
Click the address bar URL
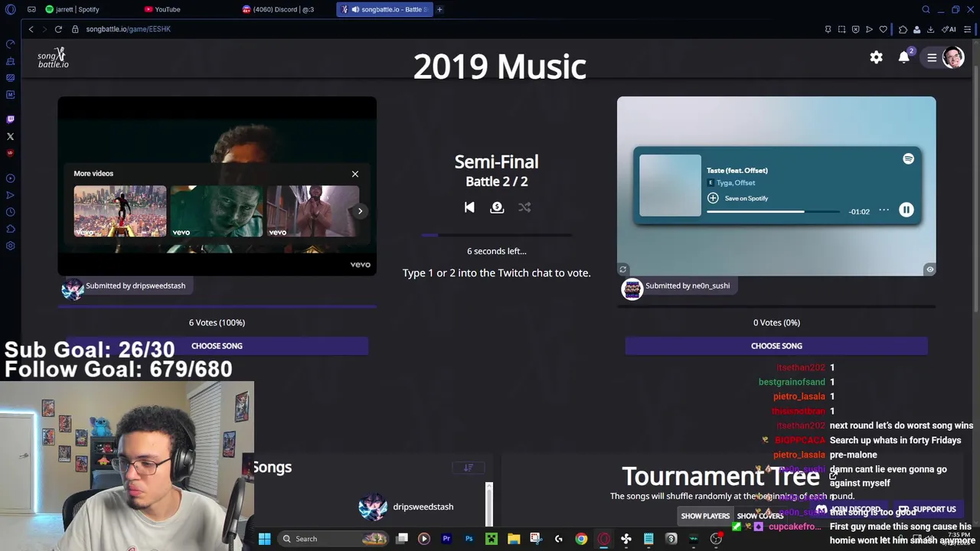pyautogui.click(x=128, y=29)
